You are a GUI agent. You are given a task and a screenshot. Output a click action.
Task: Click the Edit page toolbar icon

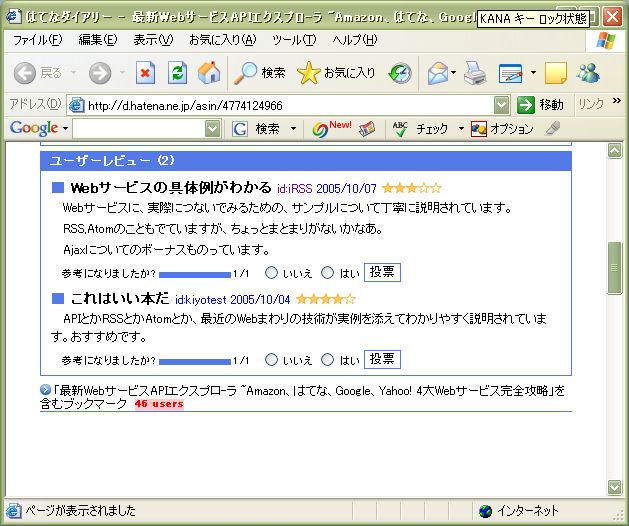[x=510, y=73]
